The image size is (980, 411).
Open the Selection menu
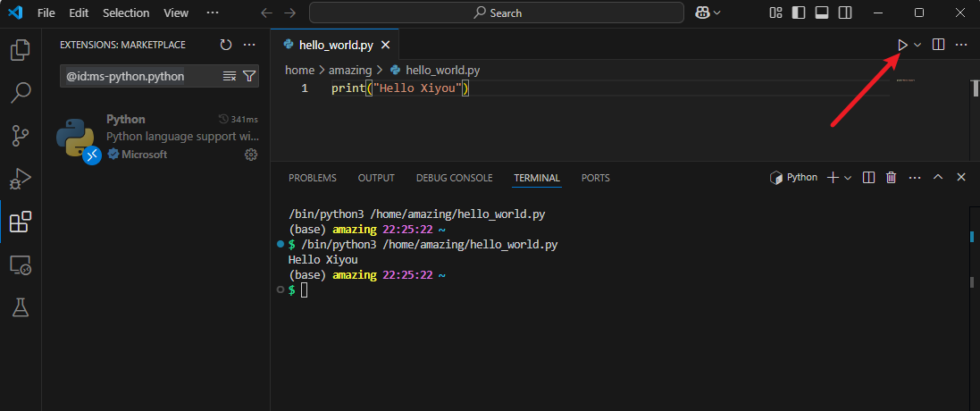(x=126, y=13)
